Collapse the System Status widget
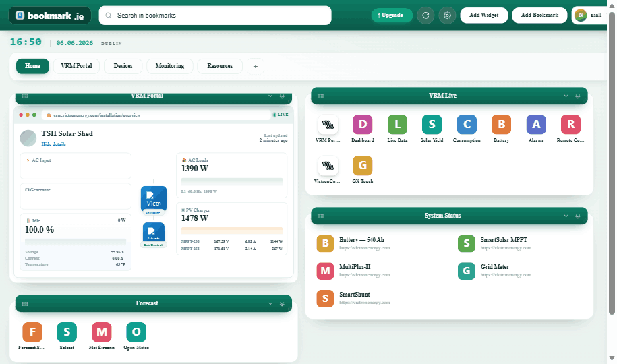This screenshot has height=364, width=617. pyautogui.click(x=578, y=216)
